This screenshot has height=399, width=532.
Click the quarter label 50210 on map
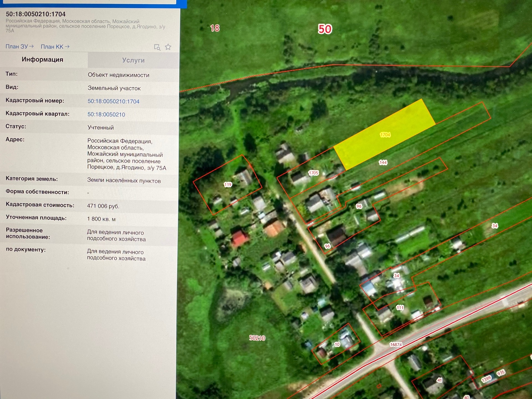[x=257, y=338]
